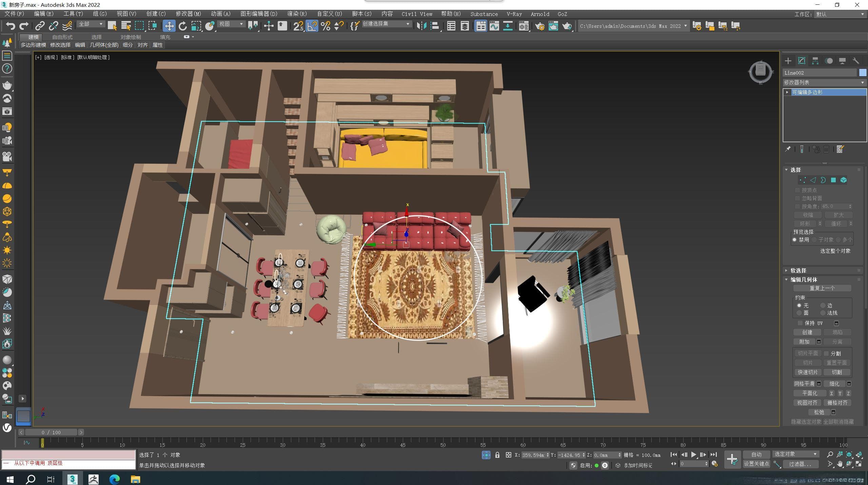Click Pin Stack icon
The height and width of the screenshot is (485, 868).
[x=788, y=149]
